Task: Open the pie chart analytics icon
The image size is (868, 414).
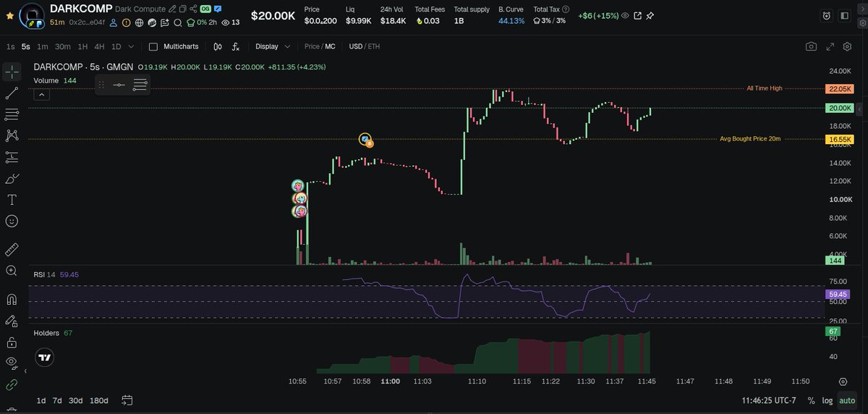Action: pos(153,22)
